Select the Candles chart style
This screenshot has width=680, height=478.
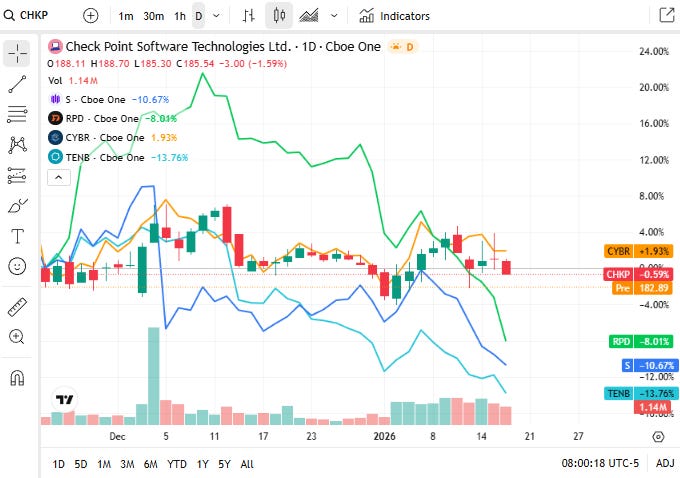tap(279, 16)
